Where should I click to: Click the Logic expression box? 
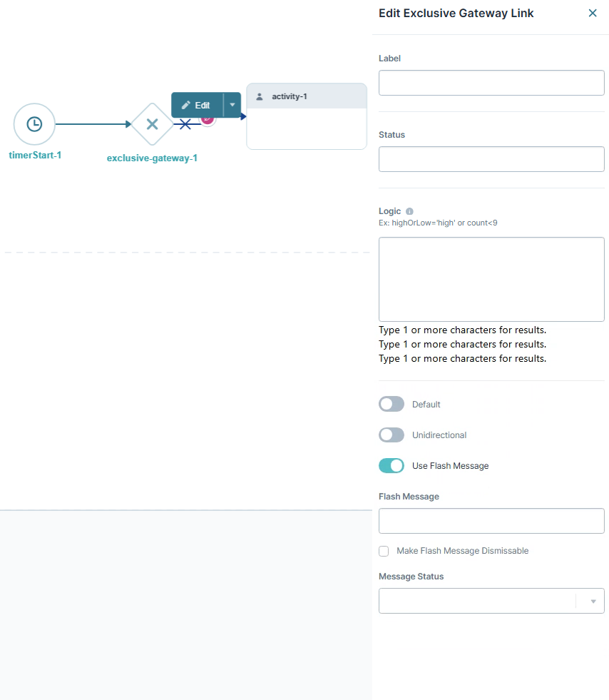(491, 279)
